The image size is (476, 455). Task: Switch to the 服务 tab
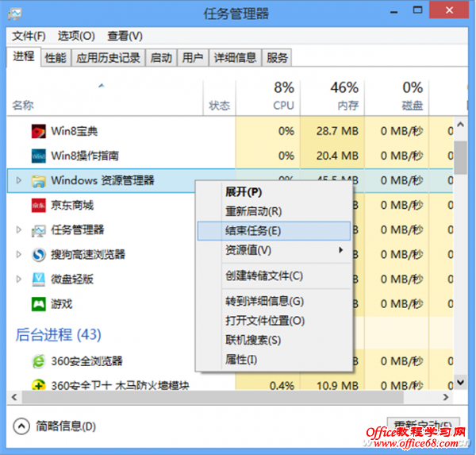(277, 57)
